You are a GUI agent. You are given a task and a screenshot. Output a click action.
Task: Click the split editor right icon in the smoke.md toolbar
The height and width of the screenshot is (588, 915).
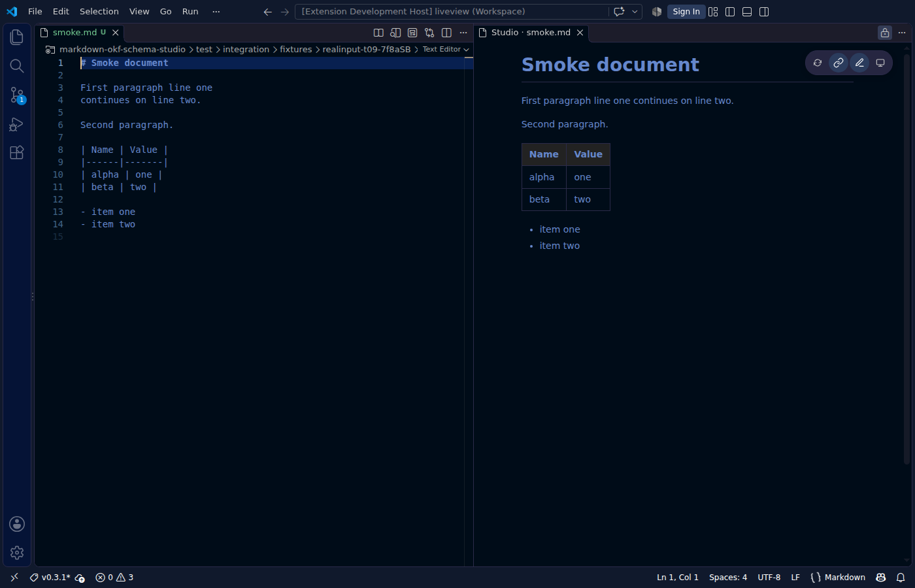pyautogui.click(x=446, y=33)
